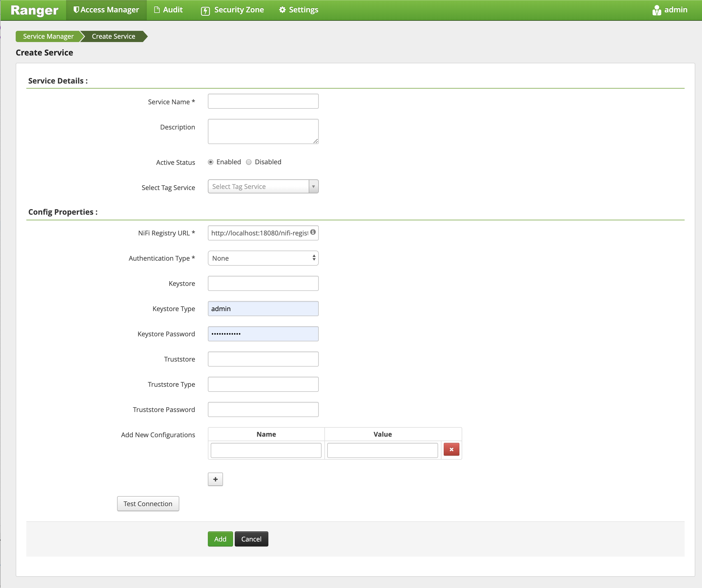
Task: Click the Service Name input field
Action: coord(263,101)
